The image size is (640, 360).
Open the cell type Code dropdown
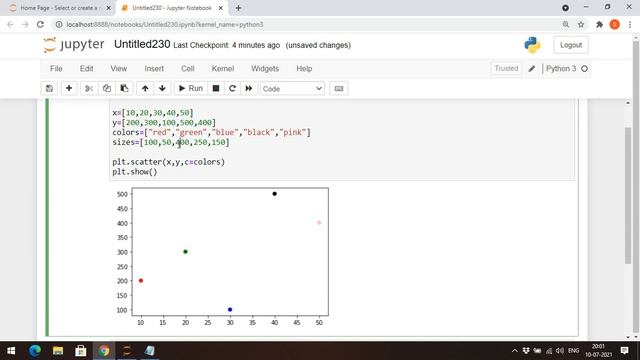pos(292,89)
